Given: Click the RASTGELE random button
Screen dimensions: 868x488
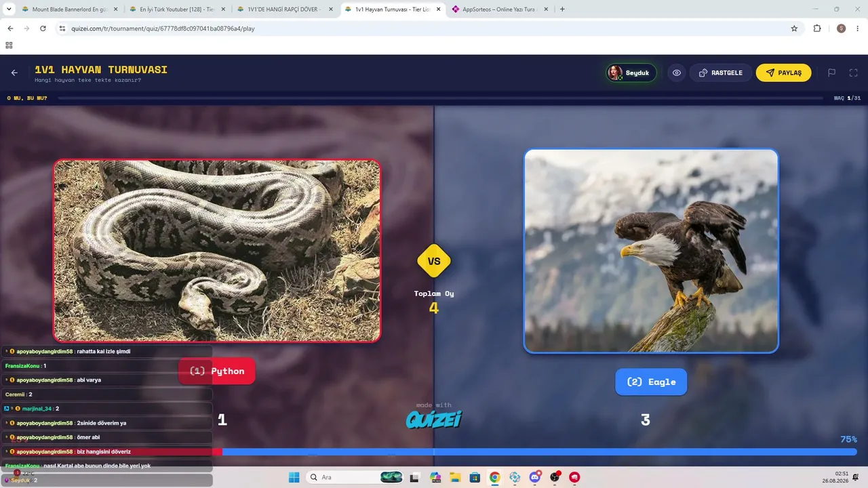Looking at the screenshot, I should tap(721, 73).
